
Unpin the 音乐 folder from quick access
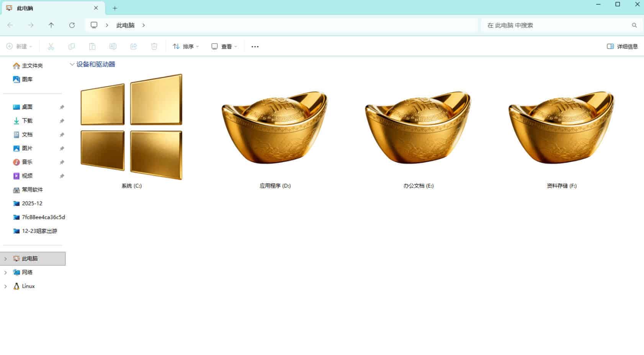pyautogui.click(x=62, y=162)
